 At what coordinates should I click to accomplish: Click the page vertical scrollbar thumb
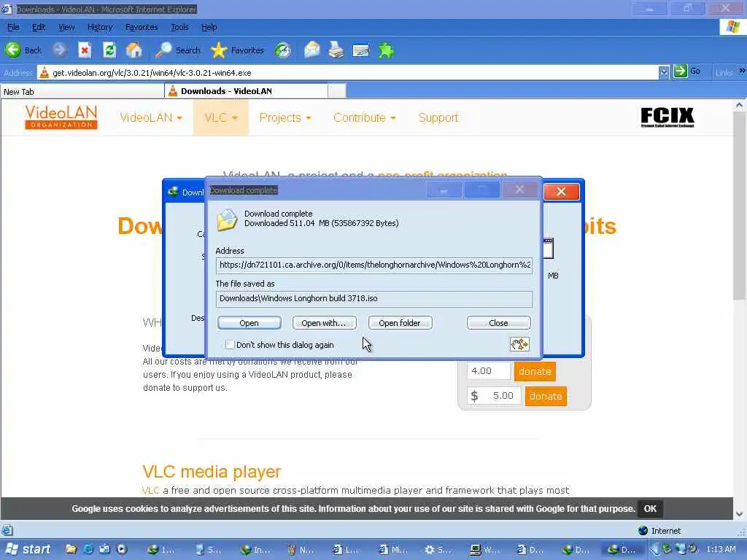tap(739, 206)
